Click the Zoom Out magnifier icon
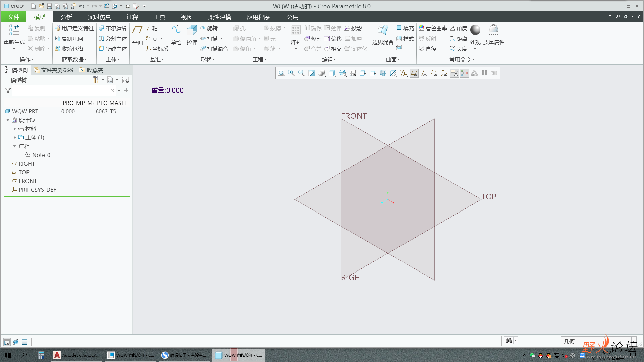 coord(301,73)
